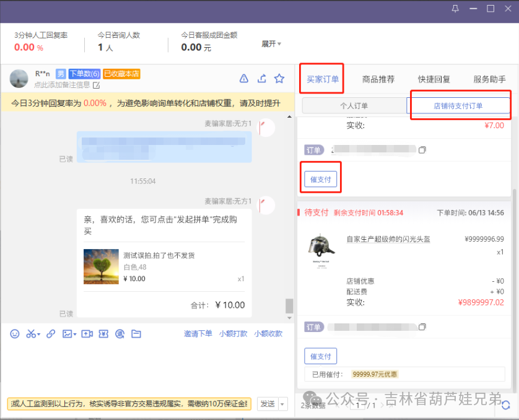
Task: Click the report warning icon beside buyer name
Action: click(x=243, y=79)
